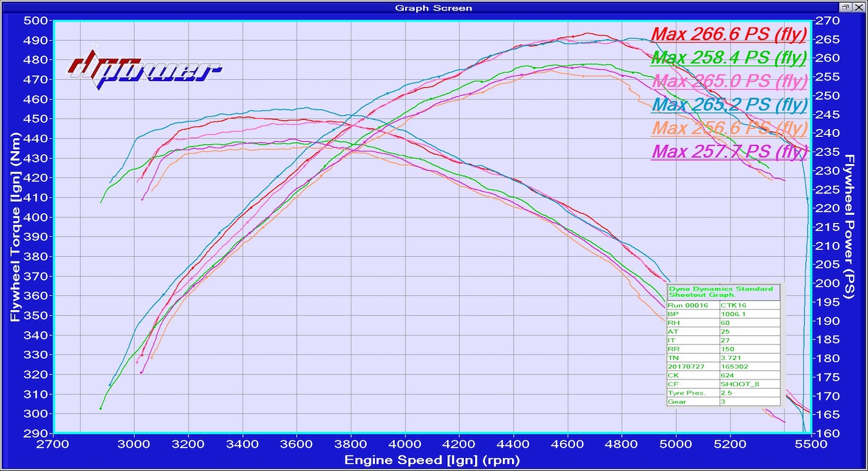Select the SHOOT_8 value in CF row
The height and width of the screenshot is (471, 868).
tap(749, 384)
